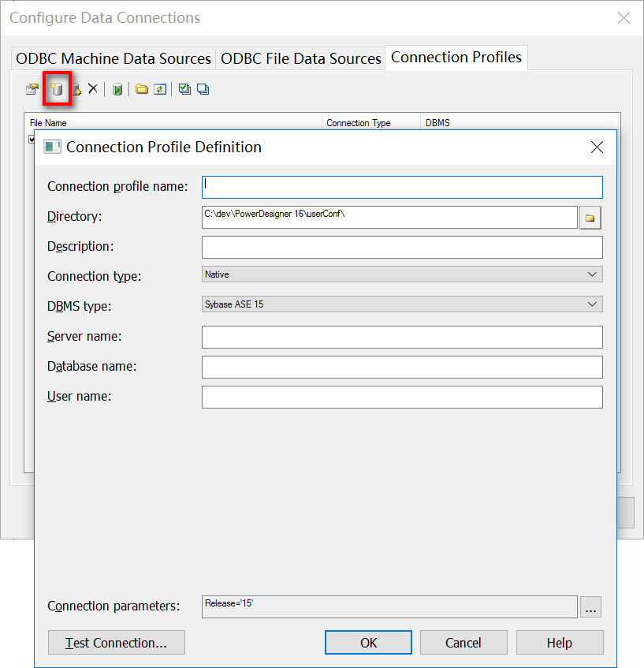Open the Properties toolbar icon
This screenshot has height=668, width=644.
tap(32, 89)
